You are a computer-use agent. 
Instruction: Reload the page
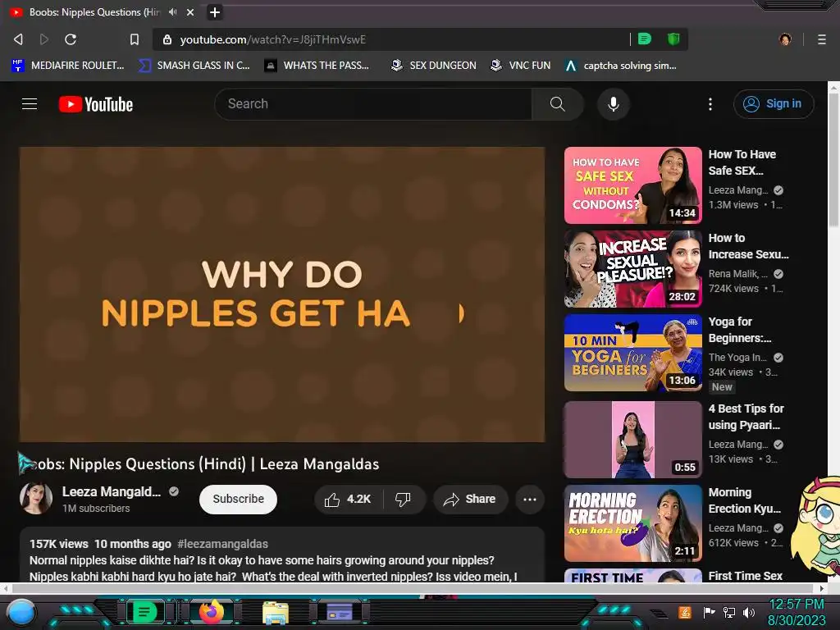pyautogui.click(x=71, y=39)
